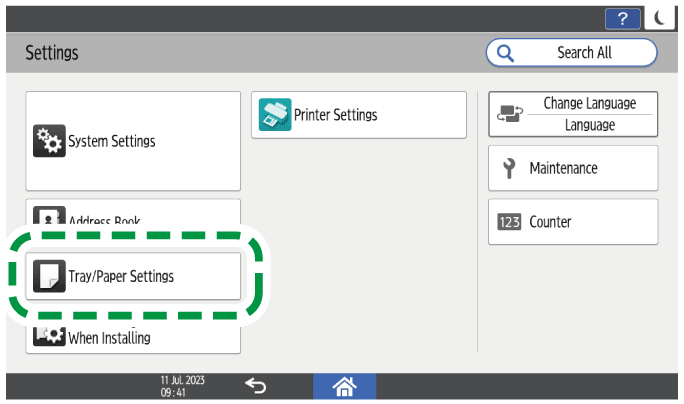Image resolution: width=684 pixels, height=404 pixels.
Task: Click the System Settings gear icon
Action: tap(48, 141)
